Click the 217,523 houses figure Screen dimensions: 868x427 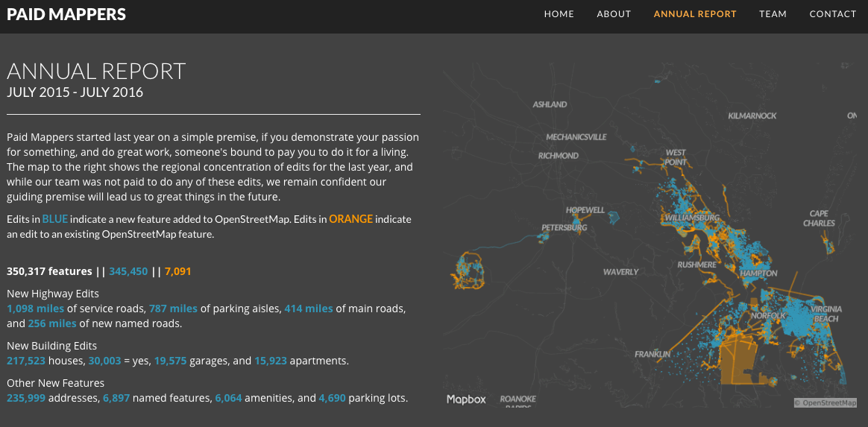(x=26, y=361)
